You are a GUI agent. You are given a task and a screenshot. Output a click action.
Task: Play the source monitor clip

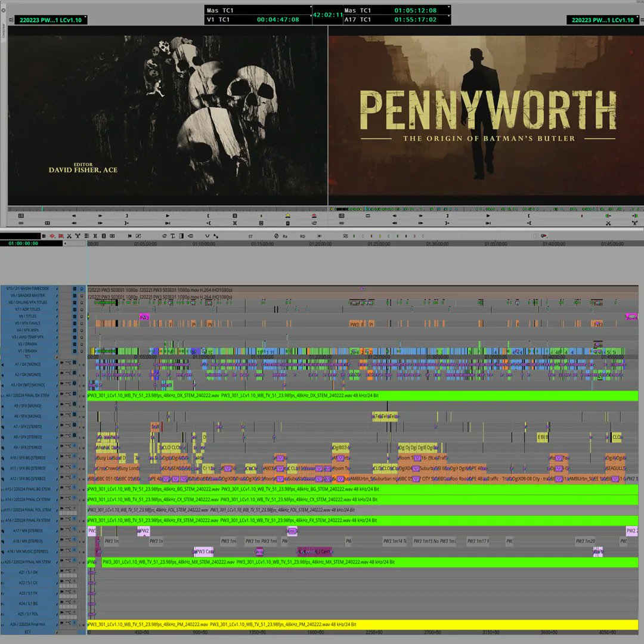[x=167, y=216]
